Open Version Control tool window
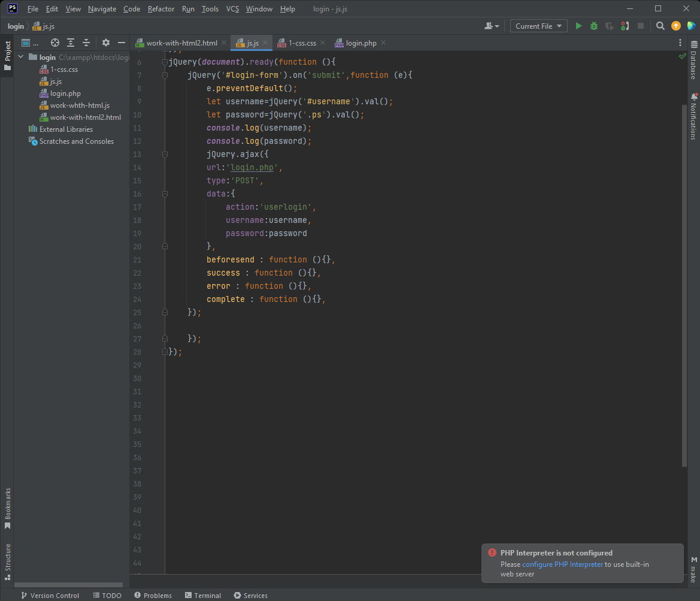The height and width of the screenshot is (601, 700). (50, 595)
